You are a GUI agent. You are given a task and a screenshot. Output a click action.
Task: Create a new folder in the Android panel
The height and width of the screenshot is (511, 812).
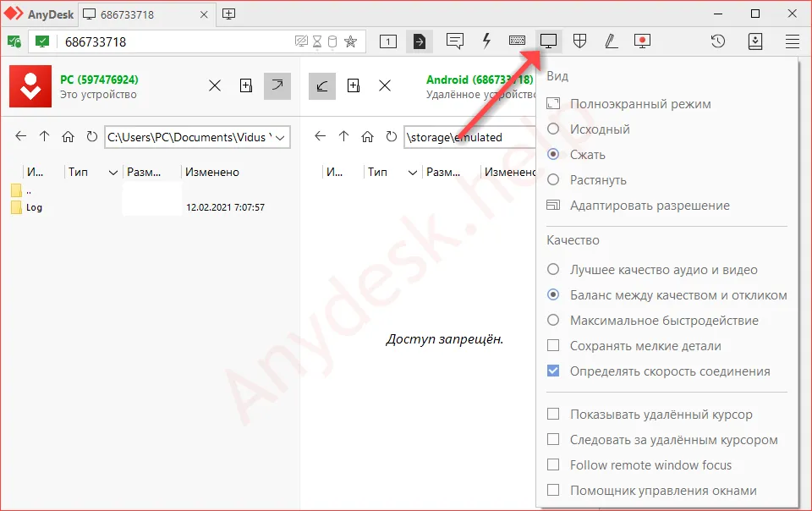pos(354,85)
